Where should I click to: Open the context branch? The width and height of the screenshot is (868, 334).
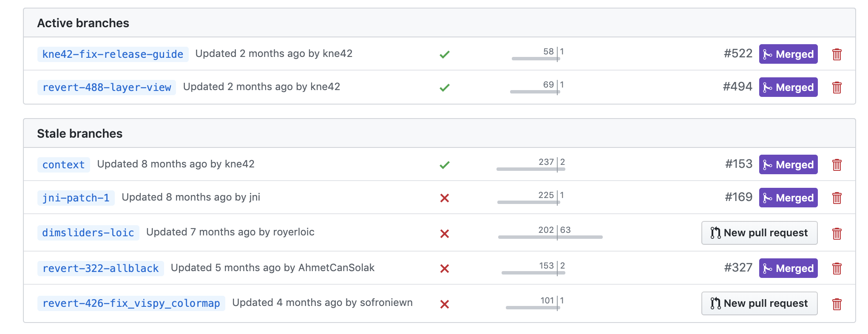tap(63, 165)
